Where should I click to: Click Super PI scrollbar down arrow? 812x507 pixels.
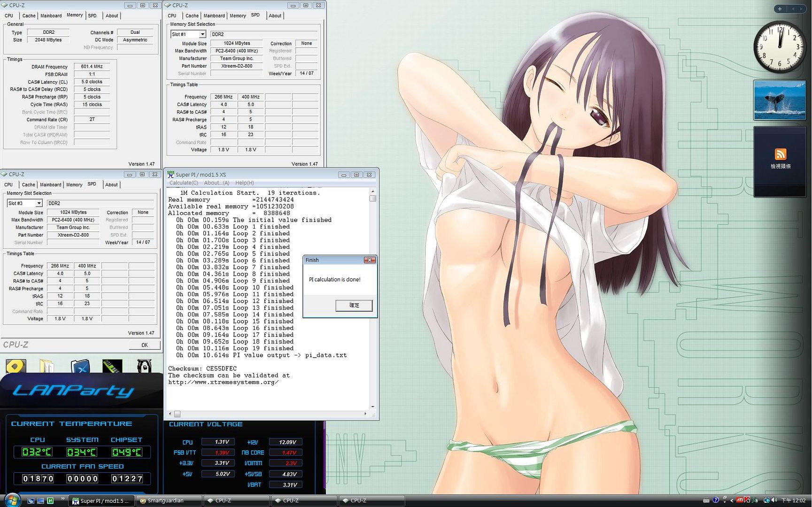(x=373, y=407)
